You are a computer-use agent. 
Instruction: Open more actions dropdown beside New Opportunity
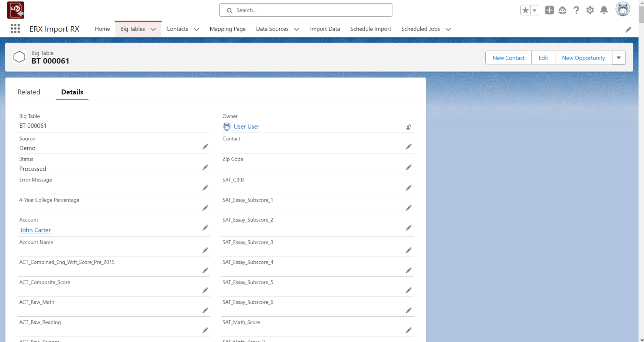[x=619, y=58]
